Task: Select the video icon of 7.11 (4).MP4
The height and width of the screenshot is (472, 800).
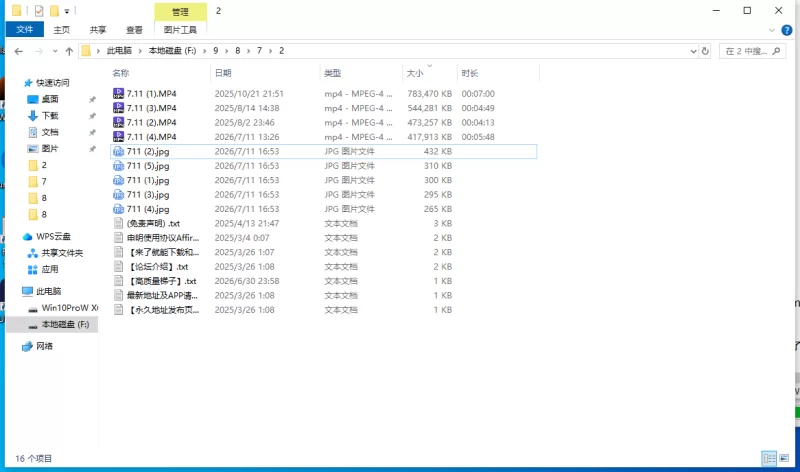Action: (118, 137)
